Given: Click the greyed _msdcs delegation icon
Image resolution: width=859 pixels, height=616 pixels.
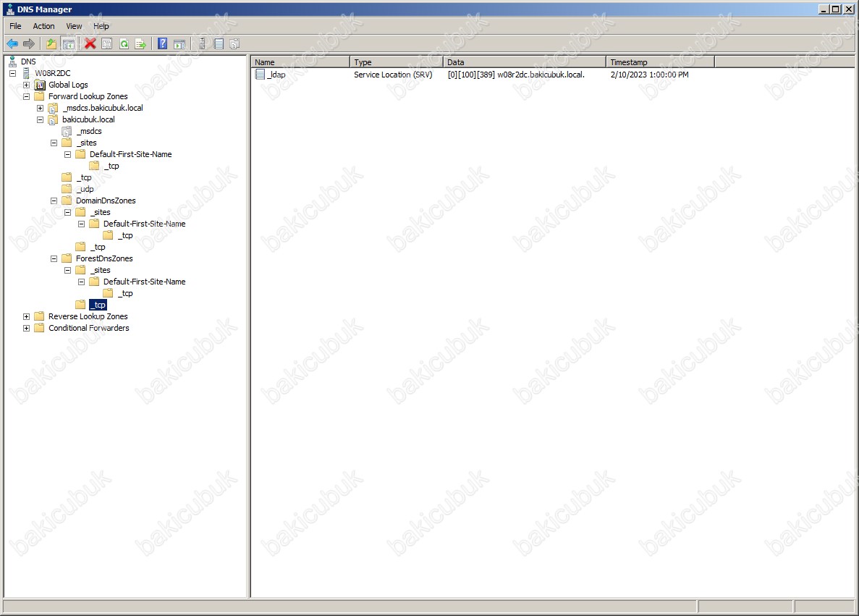Looking at the screenshot, I should [x=67, y=131].
